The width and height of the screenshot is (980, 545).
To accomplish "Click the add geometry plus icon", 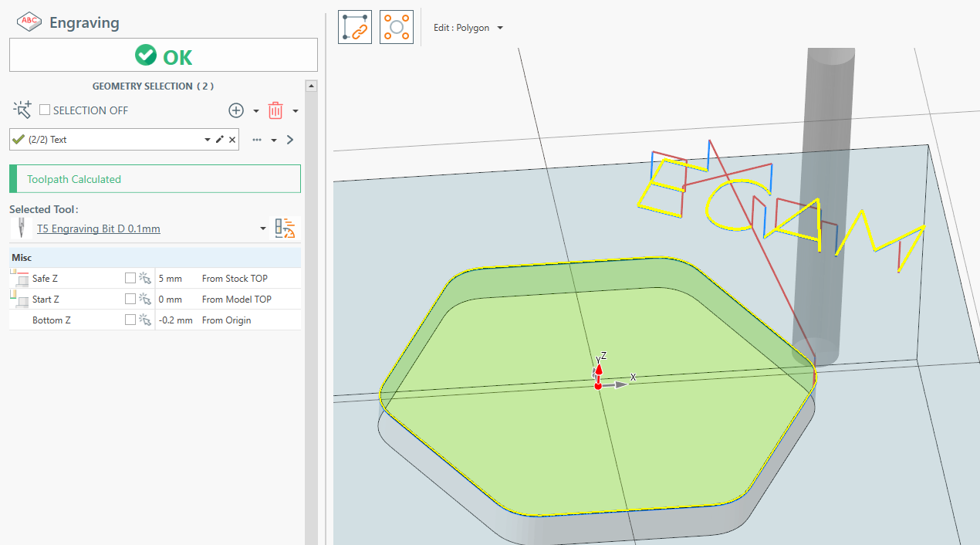I will point(236,110).
